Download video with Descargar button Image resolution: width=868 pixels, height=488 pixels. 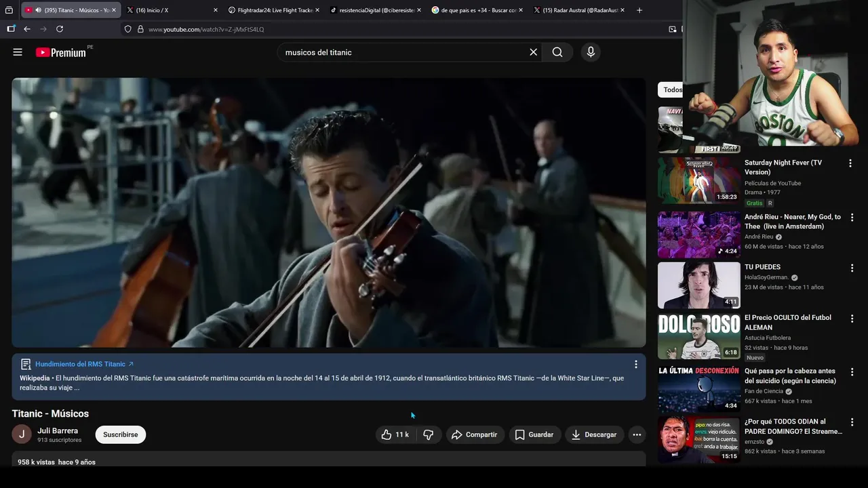click(595, 434)
